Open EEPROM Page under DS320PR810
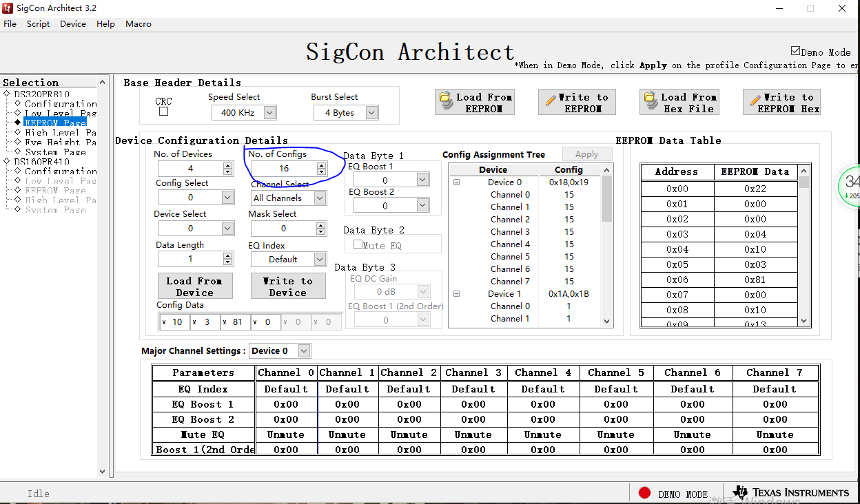 [x=55, y=123]
